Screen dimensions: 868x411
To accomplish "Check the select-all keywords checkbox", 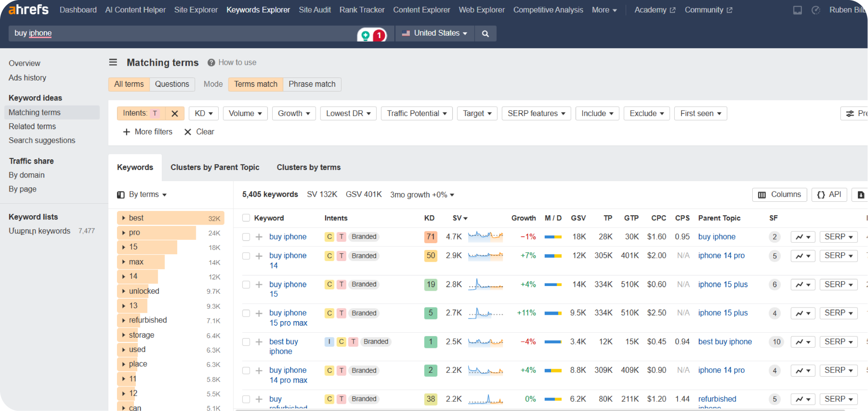I will (246, 217).
